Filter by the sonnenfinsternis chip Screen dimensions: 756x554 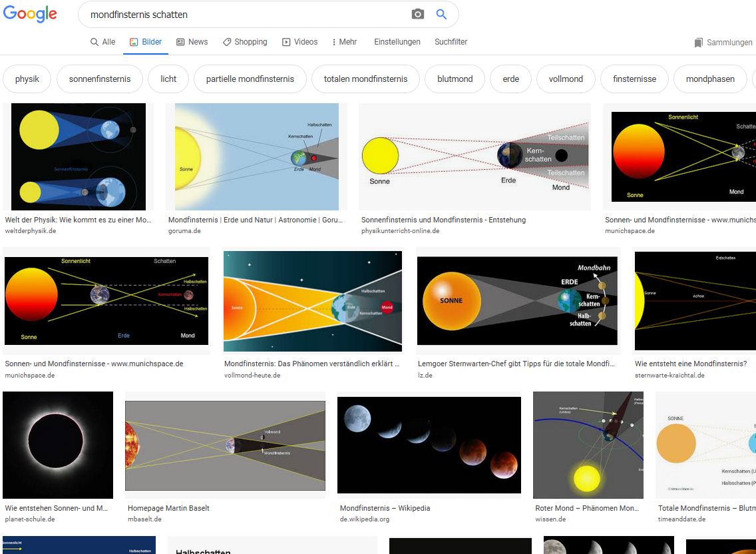100,79
